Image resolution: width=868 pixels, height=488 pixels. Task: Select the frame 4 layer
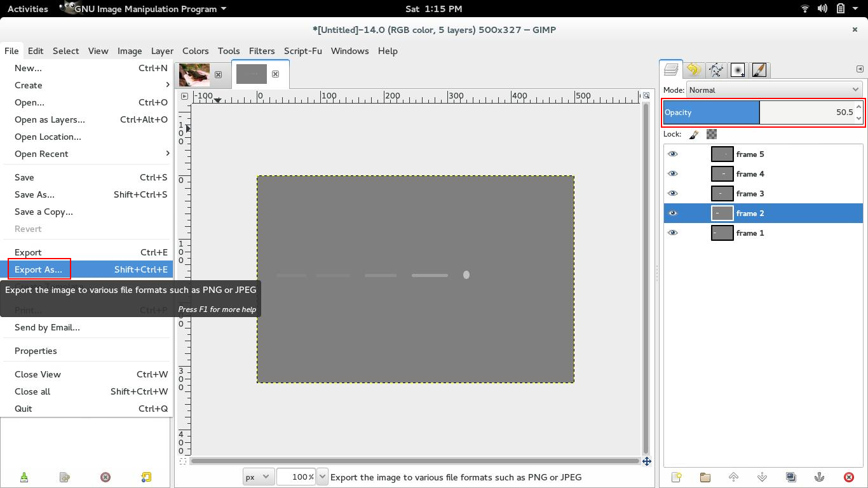click(750, 173)
